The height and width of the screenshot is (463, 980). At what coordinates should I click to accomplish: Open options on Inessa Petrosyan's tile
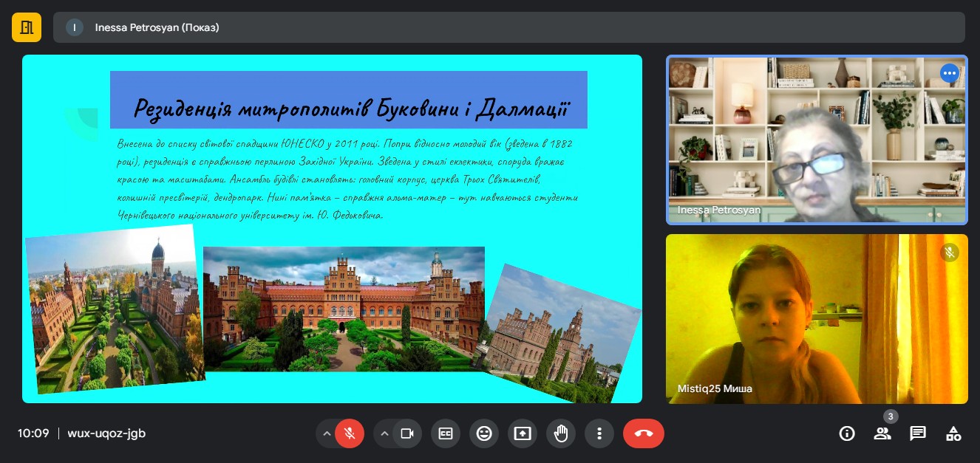pos(949,73)
